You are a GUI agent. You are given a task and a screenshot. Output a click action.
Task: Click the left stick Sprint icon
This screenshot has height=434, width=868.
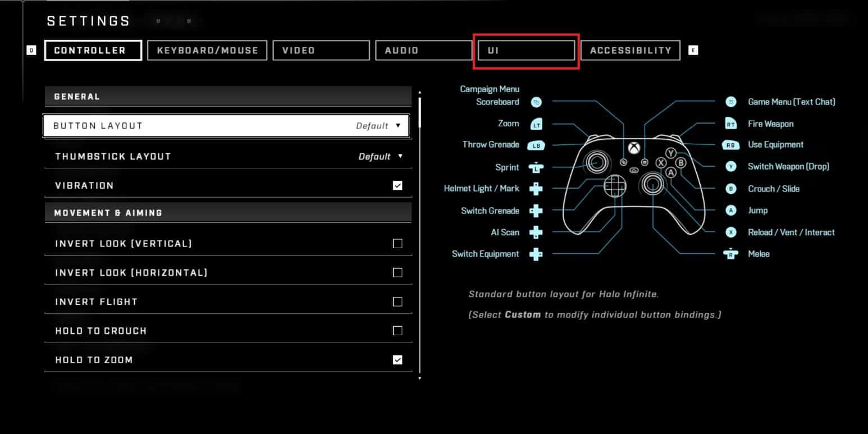point(536,167)
